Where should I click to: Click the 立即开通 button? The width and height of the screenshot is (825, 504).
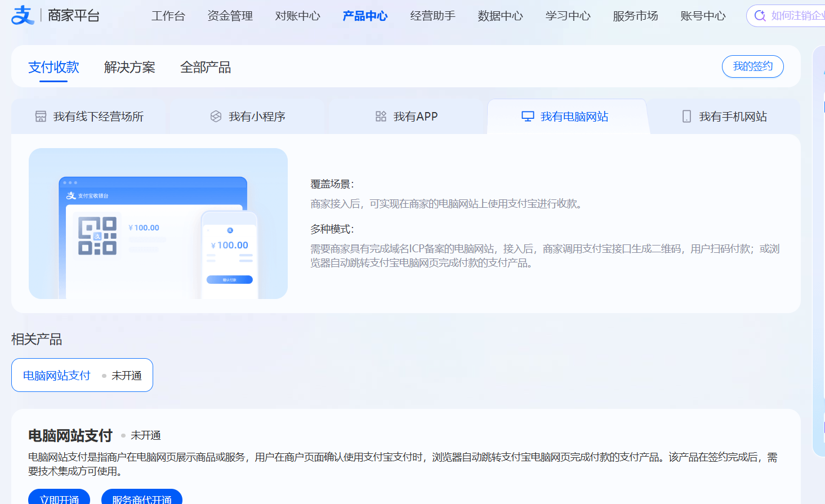[59, 497]
